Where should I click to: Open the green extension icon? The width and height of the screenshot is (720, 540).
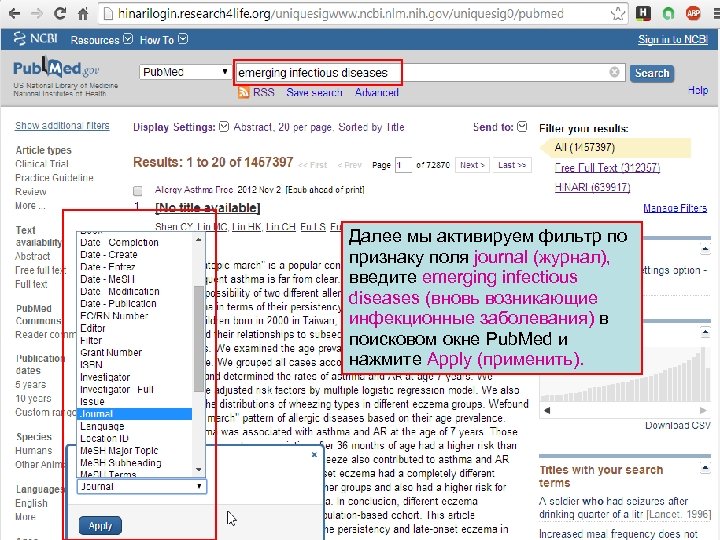click(669, 13)
